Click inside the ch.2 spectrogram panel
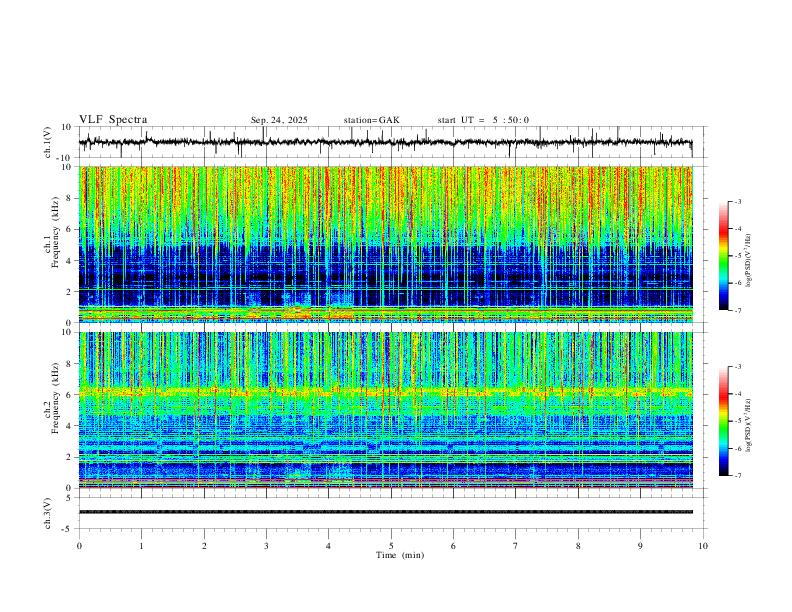Screen dimensions: 792x612 coord(386,410)
